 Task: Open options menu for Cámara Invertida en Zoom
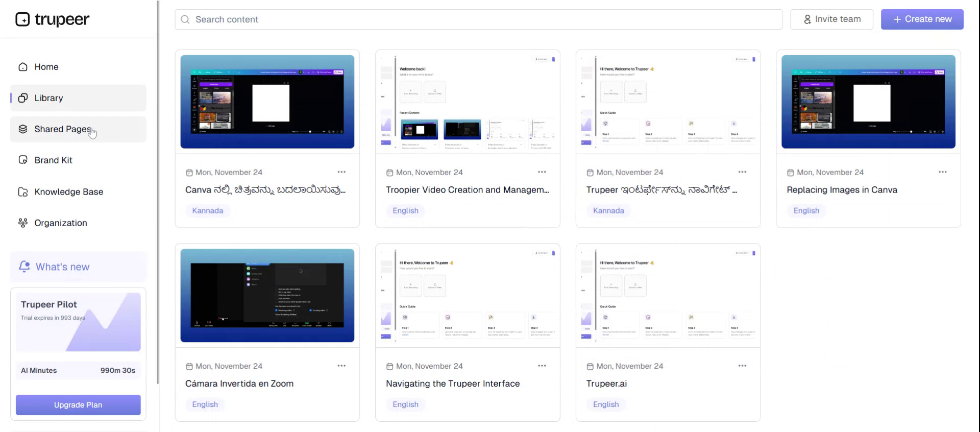[341, 366]
